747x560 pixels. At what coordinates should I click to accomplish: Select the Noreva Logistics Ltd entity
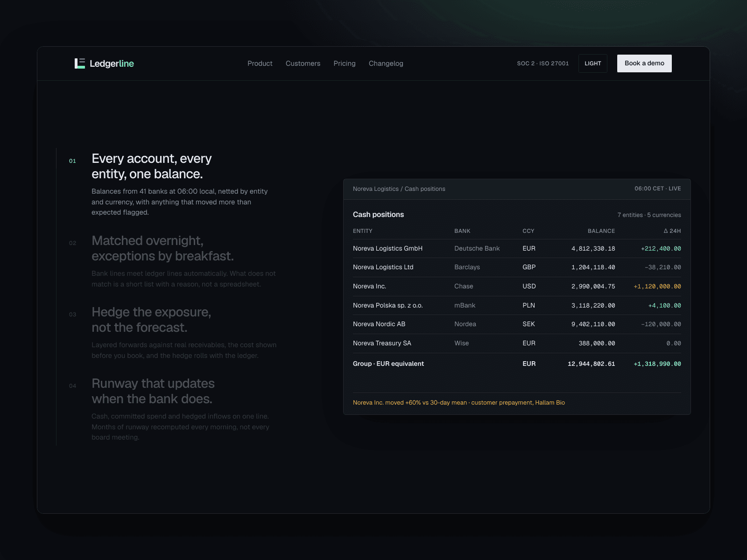[383, 267]
